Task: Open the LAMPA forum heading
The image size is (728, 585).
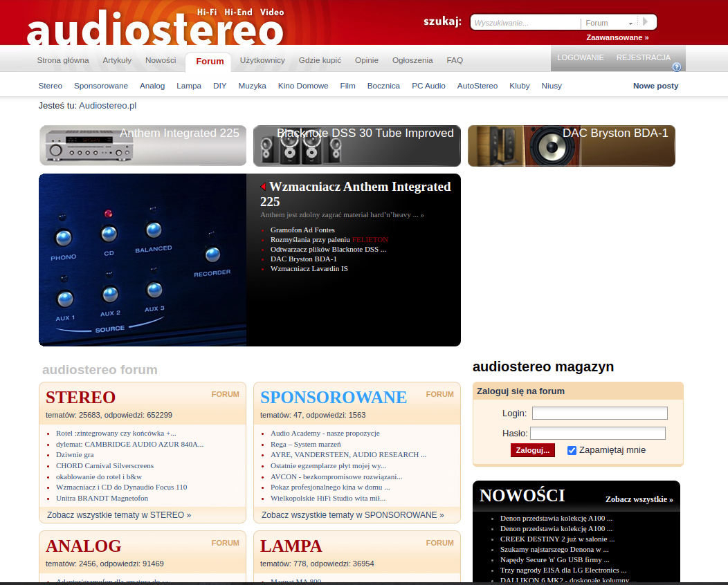Action: point(291,546)
